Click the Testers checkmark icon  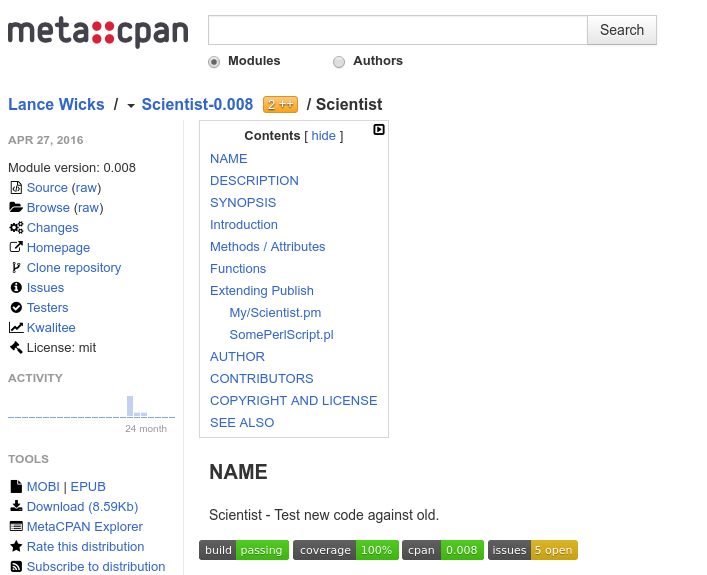[16, 308]
